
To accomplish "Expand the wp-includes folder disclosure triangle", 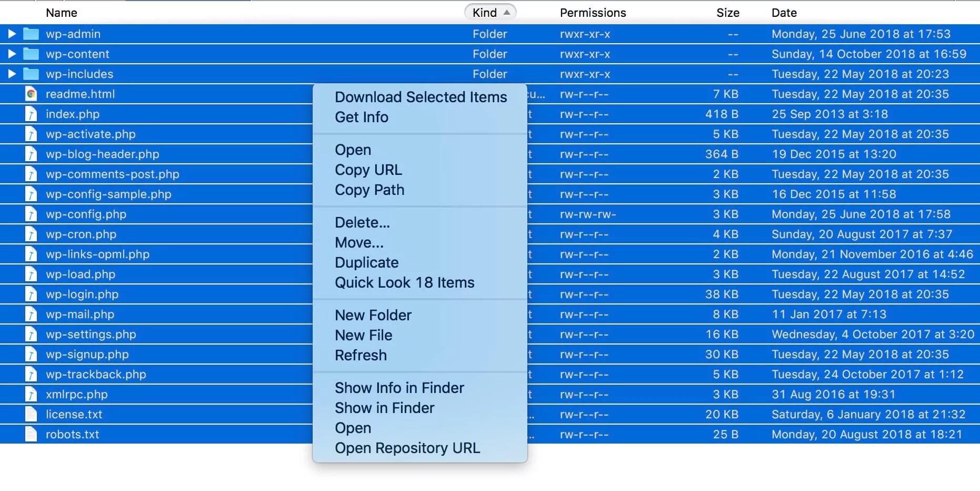I will [x=12, y=74].
